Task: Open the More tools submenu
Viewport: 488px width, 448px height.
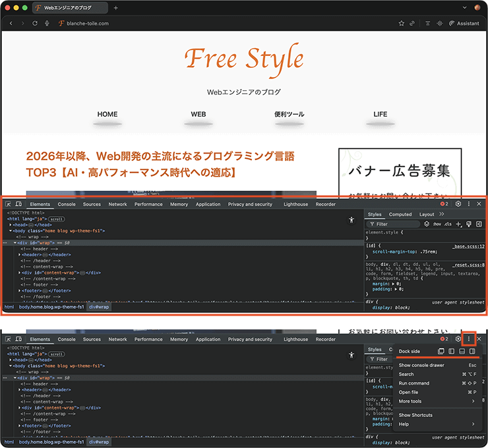Action: tap(437, 401)
